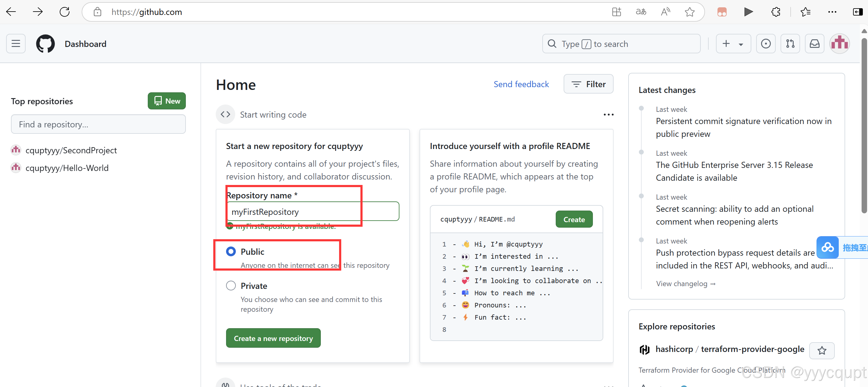Click the site info lock icon

click(97, 12)
